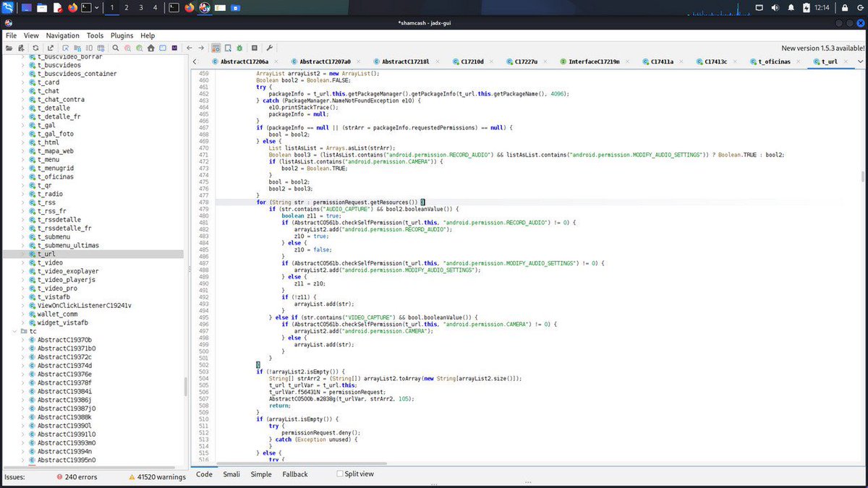This screenshot has height=488, width=868.
Task: Close the t_url tab
Action: coord(846,62)
